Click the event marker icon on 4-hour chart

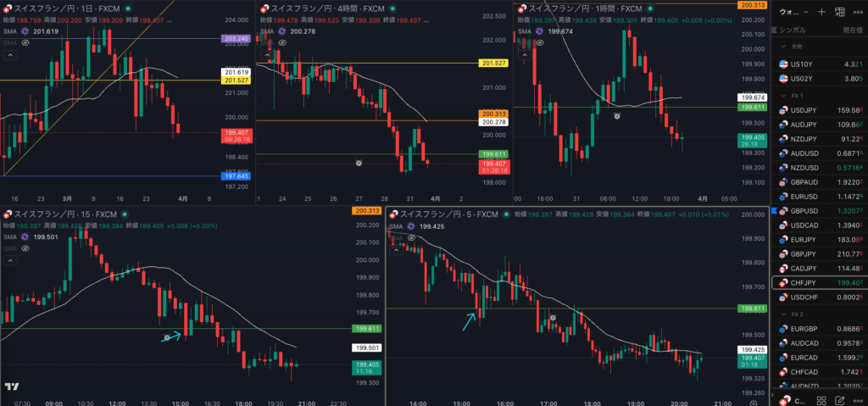pos(359,162)
